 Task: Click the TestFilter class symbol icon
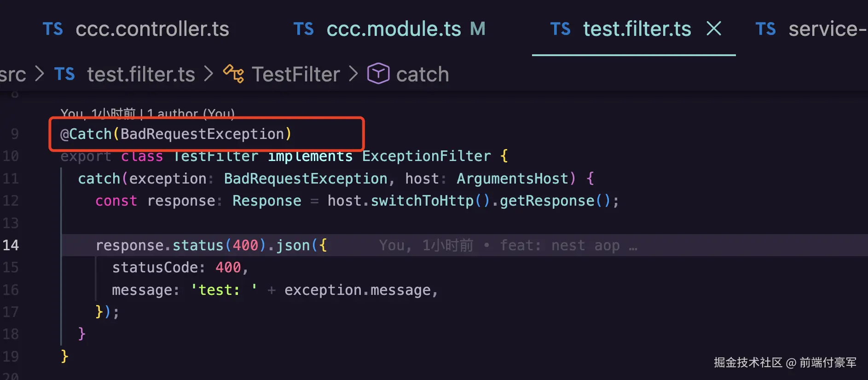[234, 74]
